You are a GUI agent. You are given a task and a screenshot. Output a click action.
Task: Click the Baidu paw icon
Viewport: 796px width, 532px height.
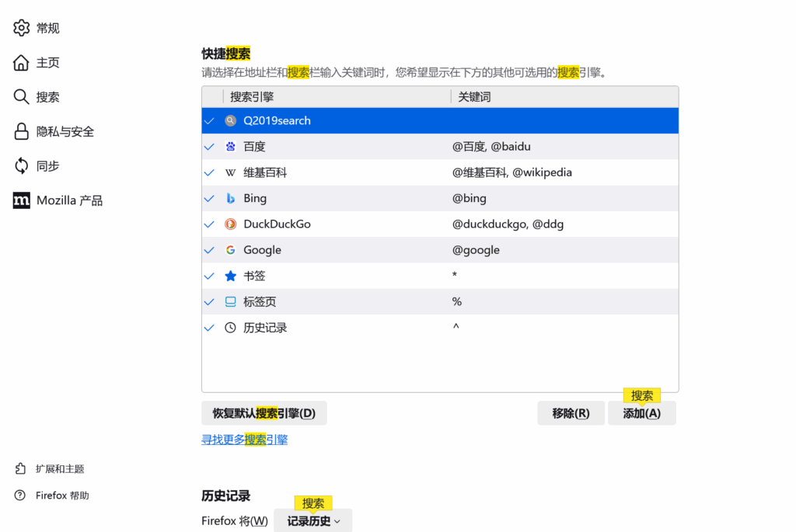click(x=230, y=147)
